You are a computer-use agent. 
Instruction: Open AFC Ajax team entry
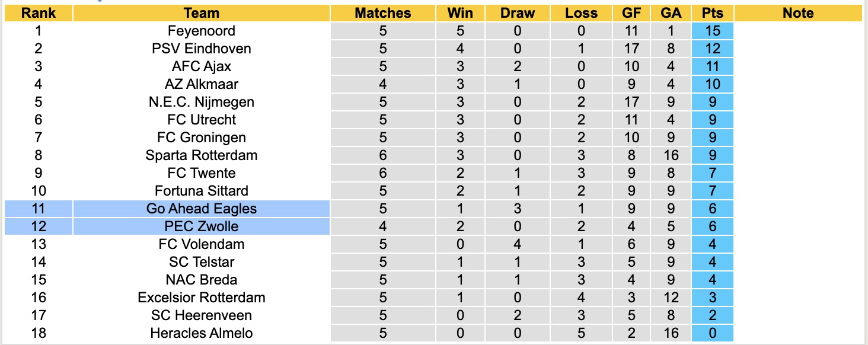(x=202, y=66)
